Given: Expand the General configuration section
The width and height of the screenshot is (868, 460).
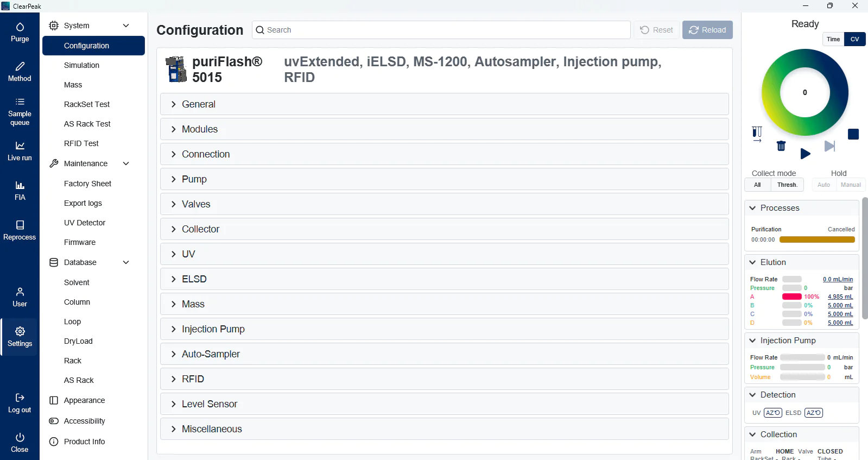Looking at the screenshot, I should (x=444, y=104).
